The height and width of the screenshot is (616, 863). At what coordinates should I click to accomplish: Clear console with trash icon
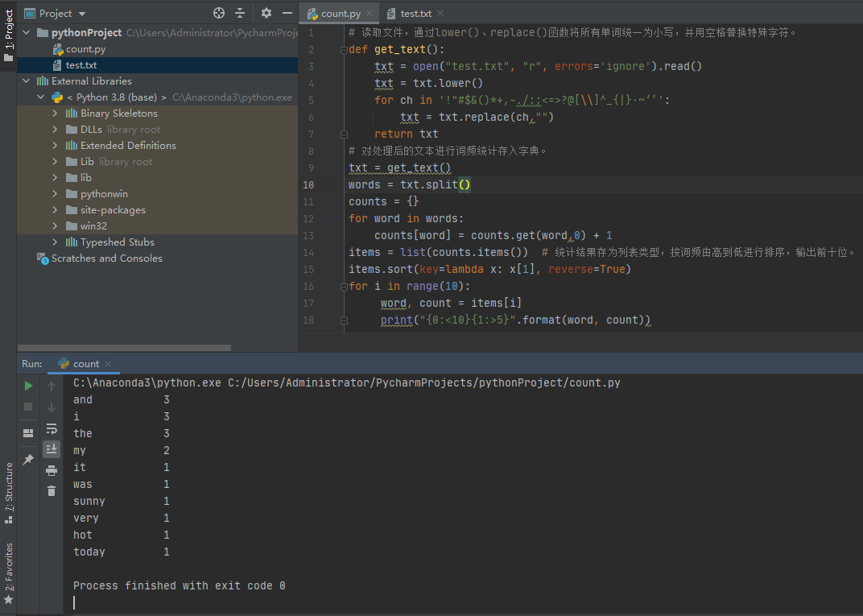click(x=52, y=491)
